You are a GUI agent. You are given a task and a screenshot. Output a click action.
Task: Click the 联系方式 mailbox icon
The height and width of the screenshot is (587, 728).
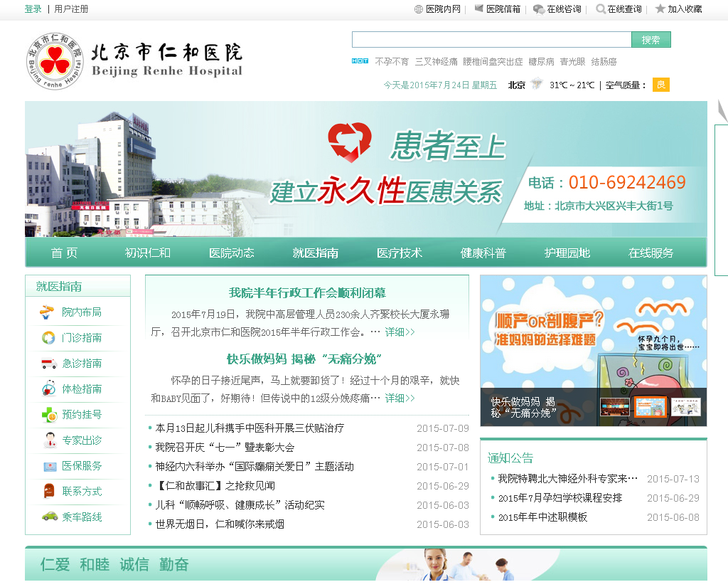49,491
